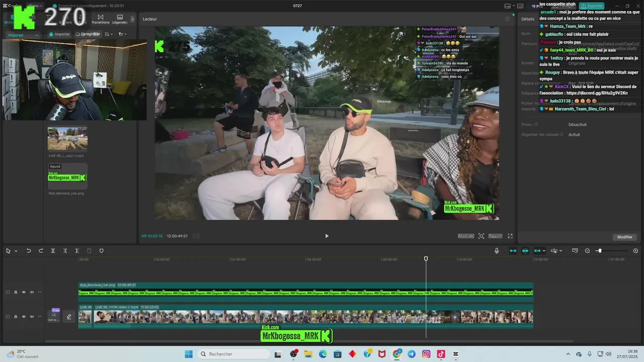This screenshot has width=644, height=362.
Task: Open the media sort dropdown
Action: (x=109, y=34)
